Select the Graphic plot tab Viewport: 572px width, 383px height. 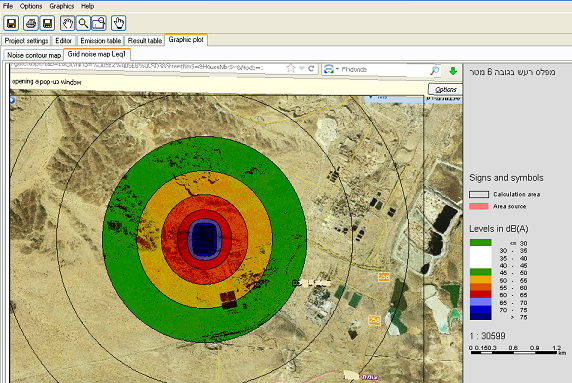pos(186,40)
